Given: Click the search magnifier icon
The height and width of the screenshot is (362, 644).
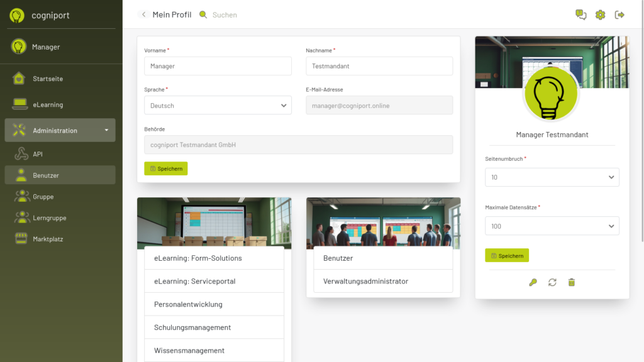Looking at the screenshot, I should [x=203, y=14].
